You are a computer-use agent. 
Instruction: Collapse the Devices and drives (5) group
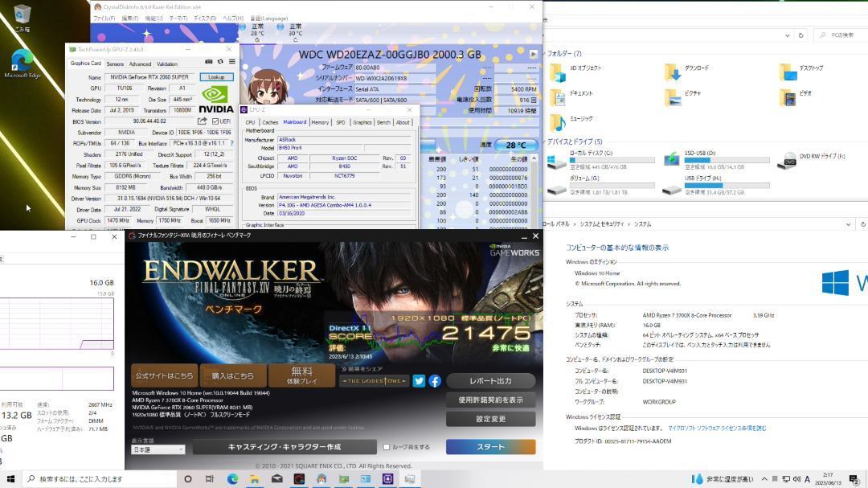545,141
